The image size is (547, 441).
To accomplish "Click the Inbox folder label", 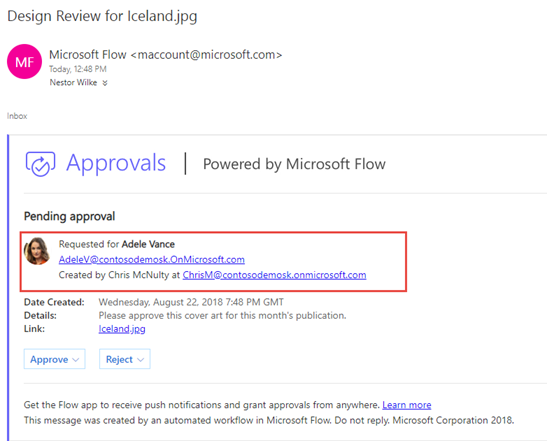I will click(17, 116).
